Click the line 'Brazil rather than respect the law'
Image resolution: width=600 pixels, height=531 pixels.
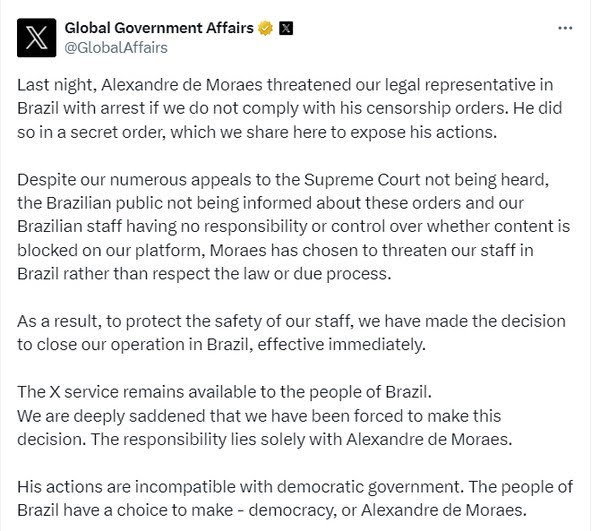pyautogui.click(x=204, y=274)
